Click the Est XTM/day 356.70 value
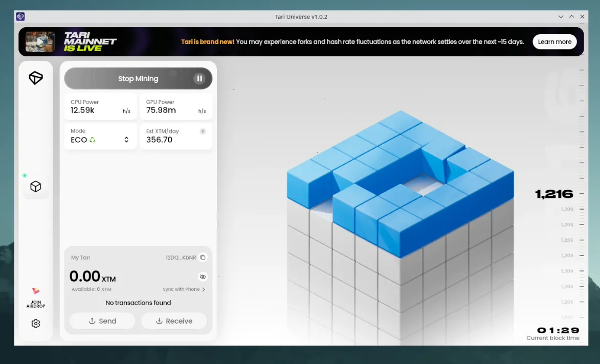 [x=159, y=140]
